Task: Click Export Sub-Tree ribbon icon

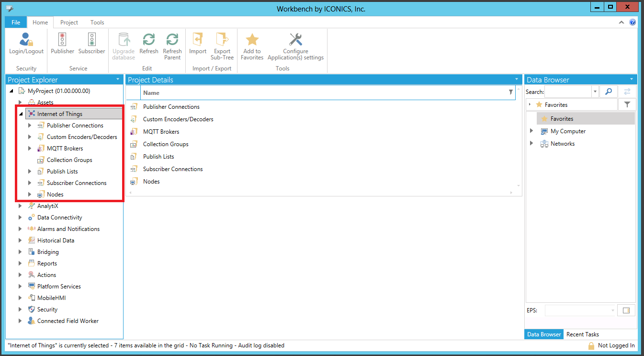Action: (222, 40)
